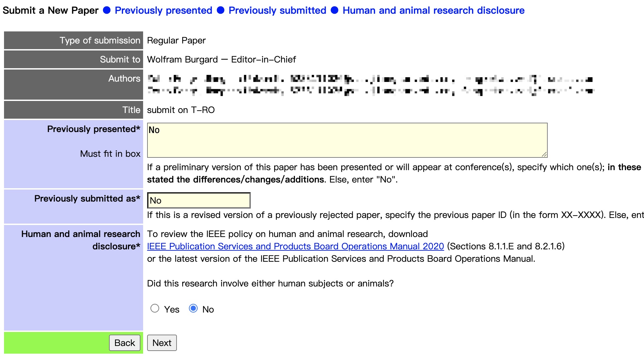Click the title text submit on T-RO
Viewport: 644px width, 359px height.
click(181, 110)
